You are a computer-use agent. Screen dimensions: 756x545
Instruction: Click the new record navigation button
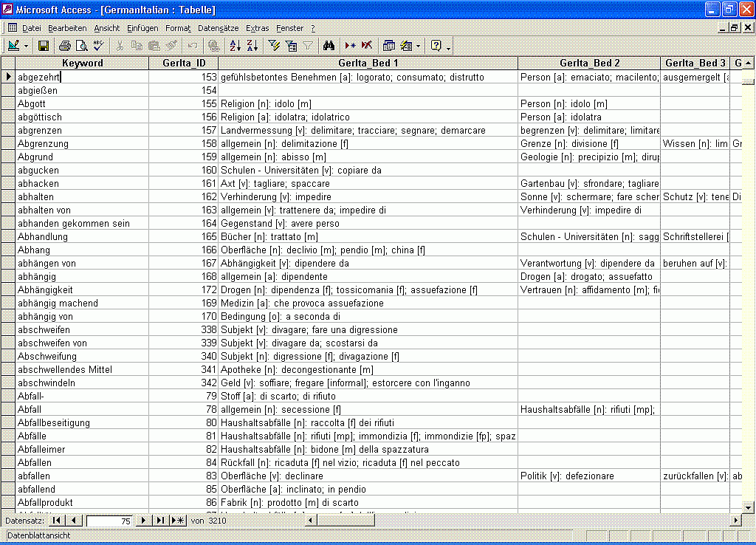(x=177, y=521)
